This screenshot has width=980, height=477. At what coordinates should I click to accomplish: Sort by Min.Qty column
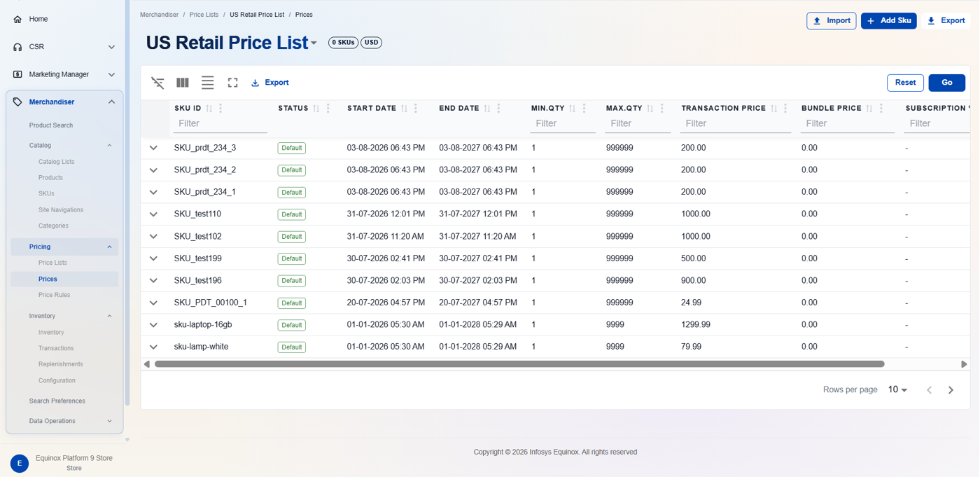point(573,109)
